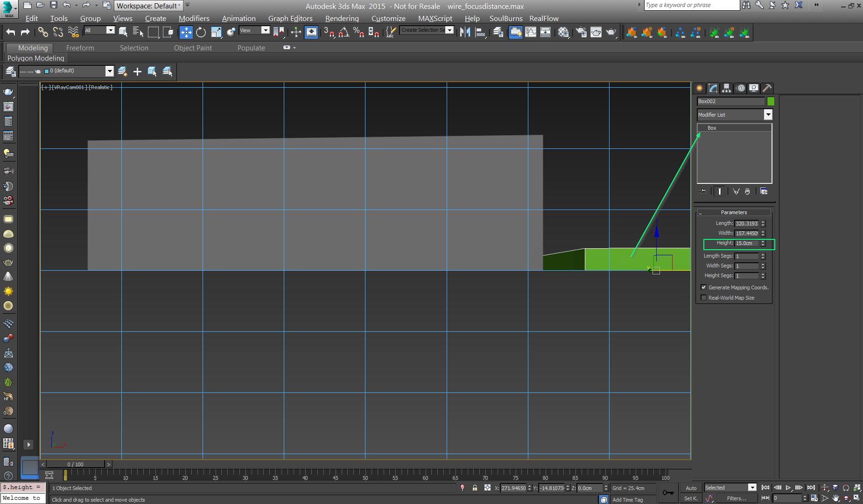
Task: Toggle Percent Snap icon
Action: click(358, 32)
